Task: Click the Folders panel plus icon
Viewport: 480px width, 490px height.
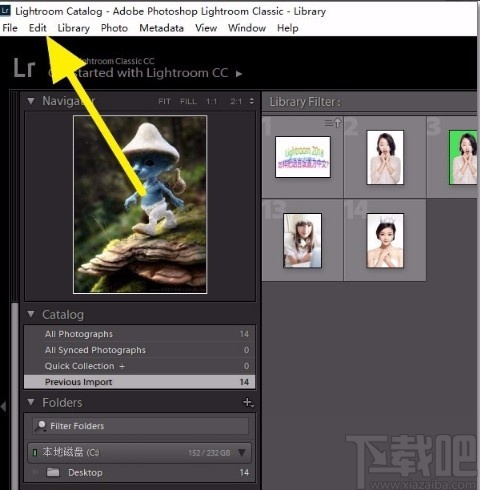Action: [248, 403]
